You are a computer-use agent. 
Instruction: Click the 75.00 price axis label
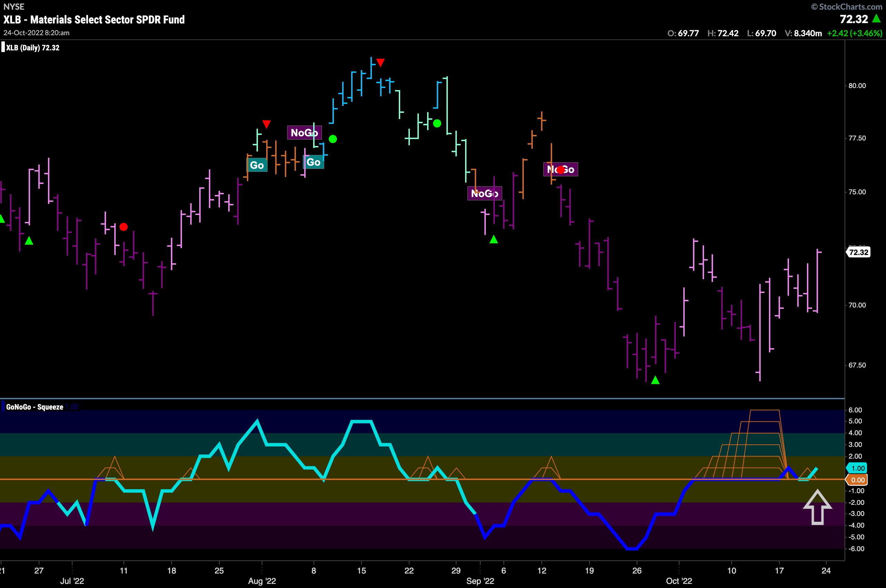(x=857, y=192)
